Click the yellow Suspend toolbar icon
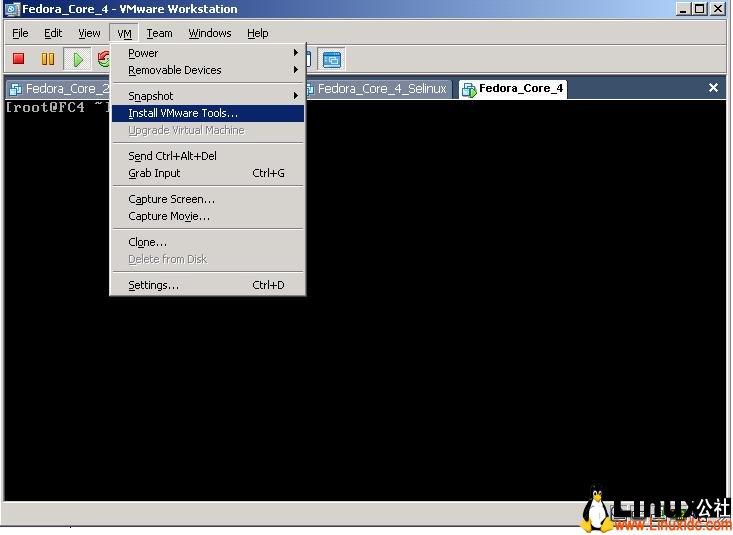 [x=48, y=59]
